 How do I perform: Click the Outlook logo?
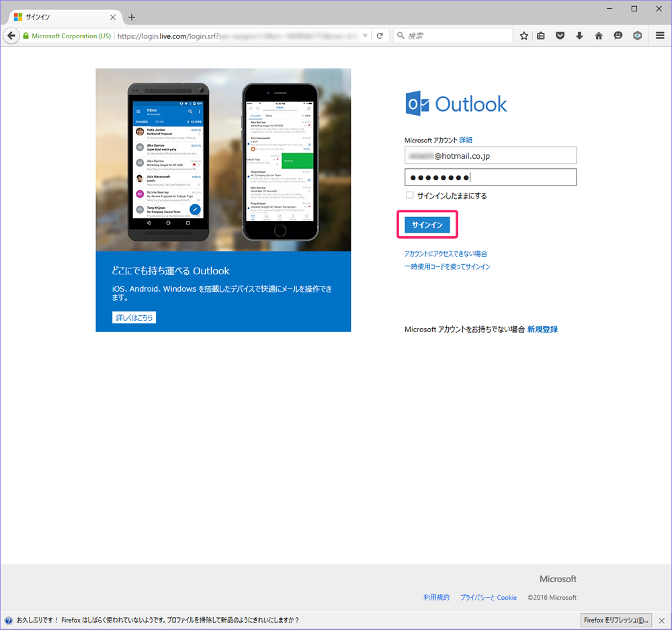coord(456,104)
